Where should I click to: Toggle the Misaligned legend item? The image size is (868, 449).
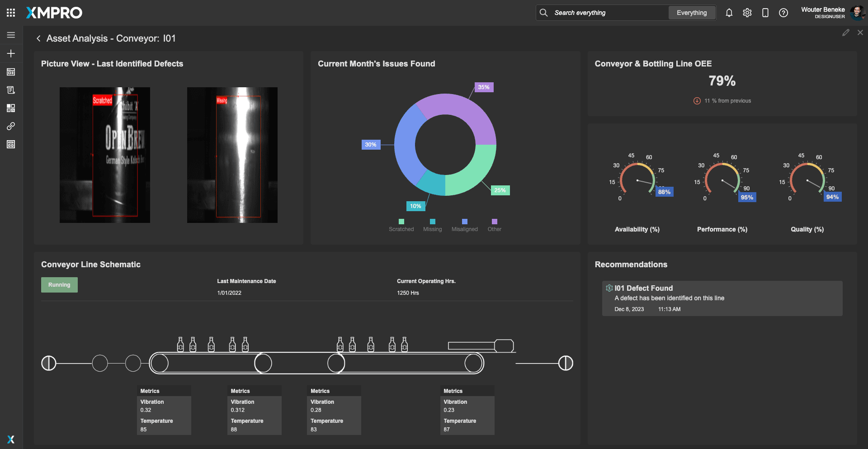pos(464,226)
